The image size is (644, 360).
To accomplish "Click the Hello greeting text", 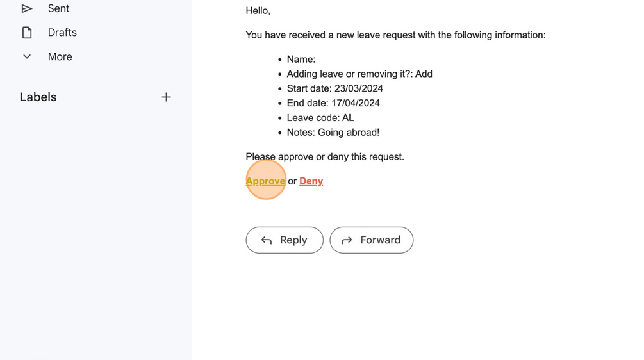I will pyautogui.click(x=258, y=11).
